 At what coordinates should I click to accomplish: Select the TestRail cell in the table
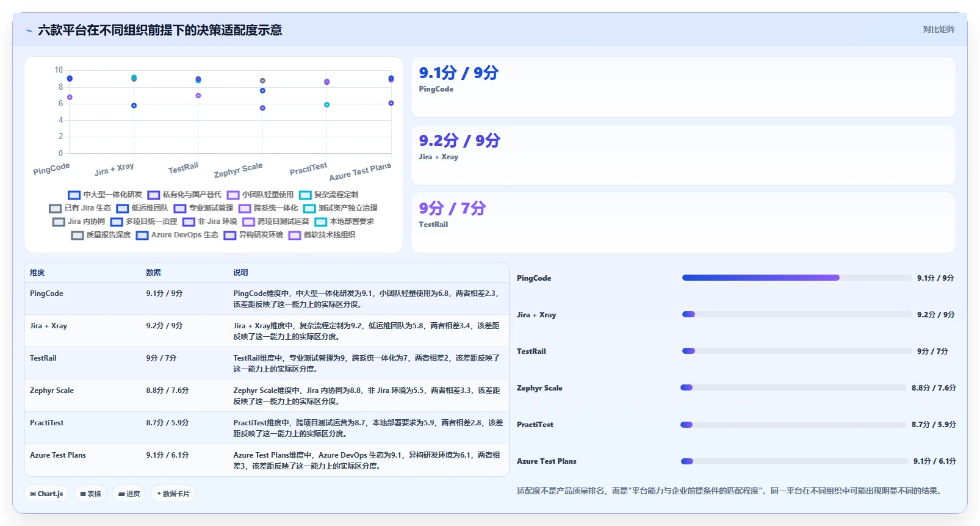pos(43,358)
